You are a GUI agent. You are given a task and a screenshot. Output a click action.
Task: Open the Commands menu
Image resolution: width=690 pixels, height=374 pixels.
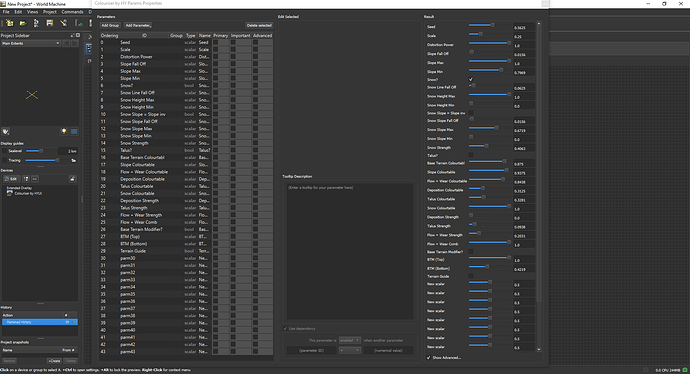(x=72, y=12)
